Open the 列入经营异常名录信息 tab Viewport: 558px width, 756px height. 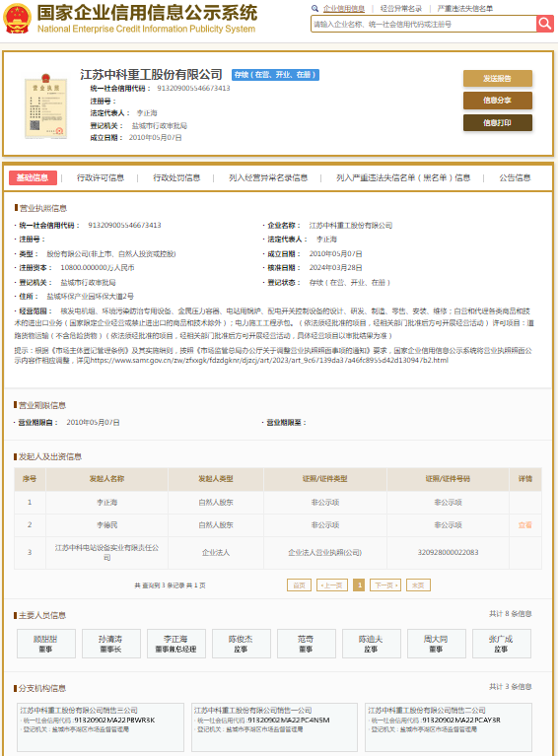(x=268, y=177)
